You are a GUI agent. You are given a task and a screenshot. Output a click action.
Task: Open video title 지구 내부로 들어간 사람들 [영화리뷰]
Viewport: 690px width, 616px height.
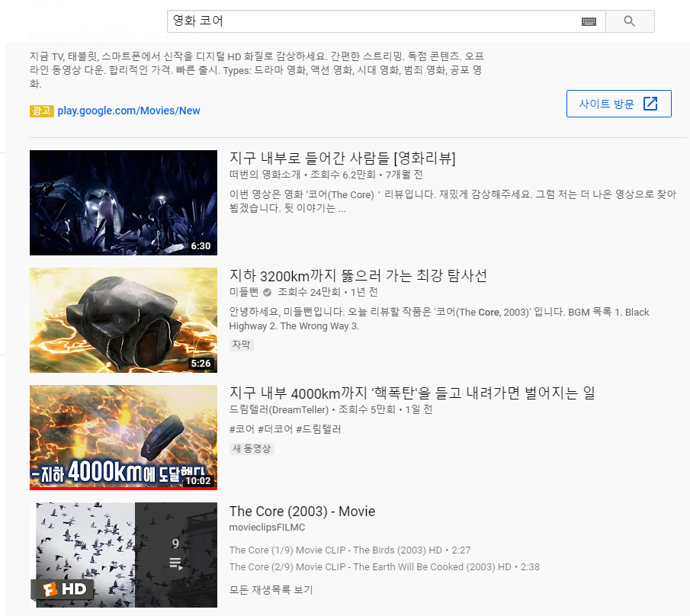click(x=342, y=158)
